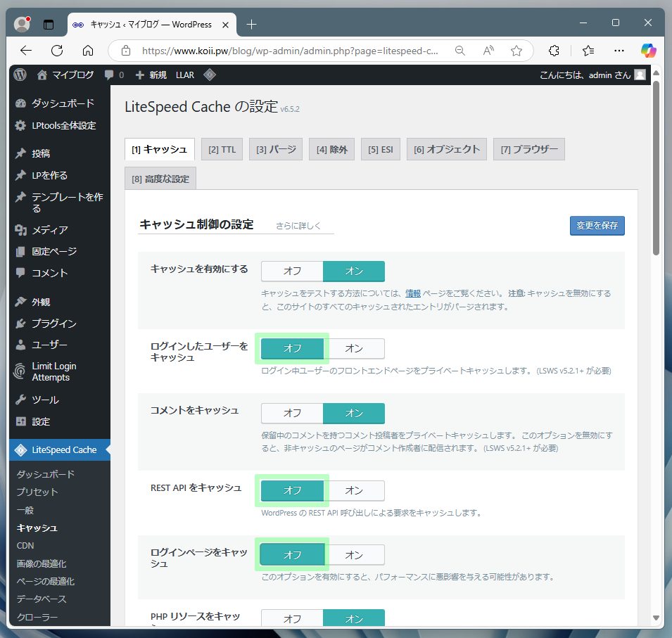The height and width of the screenshot is (638, 672).
Task: Turn キャッシュを有効にする to オフ
Action: coord(292,272)
